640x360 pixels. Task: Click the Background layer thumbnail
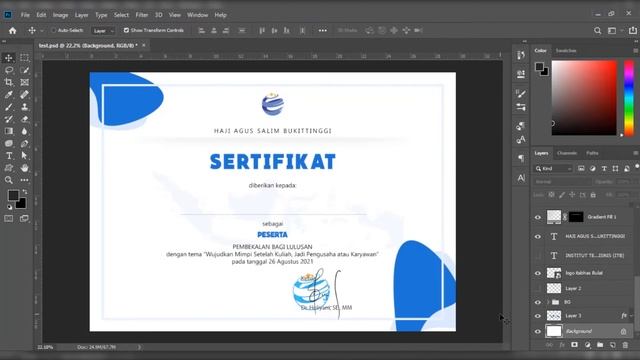pyautogui.click(x=554, y=331)
